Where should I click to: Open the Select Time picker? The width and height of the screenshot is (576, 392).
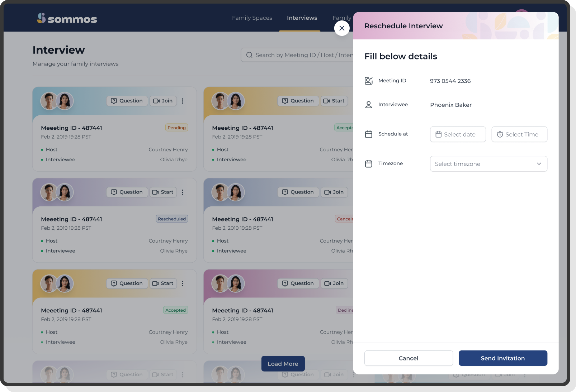519,134
